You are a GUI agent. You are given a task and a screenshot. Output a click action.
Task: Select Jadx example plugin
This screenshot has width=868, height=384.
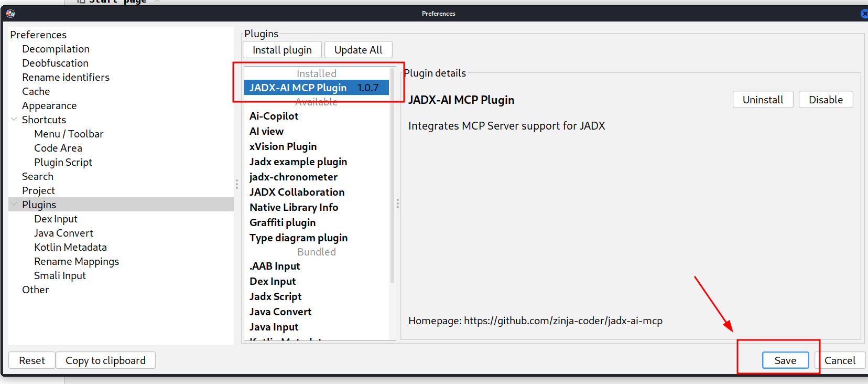(x=317, y=162)
